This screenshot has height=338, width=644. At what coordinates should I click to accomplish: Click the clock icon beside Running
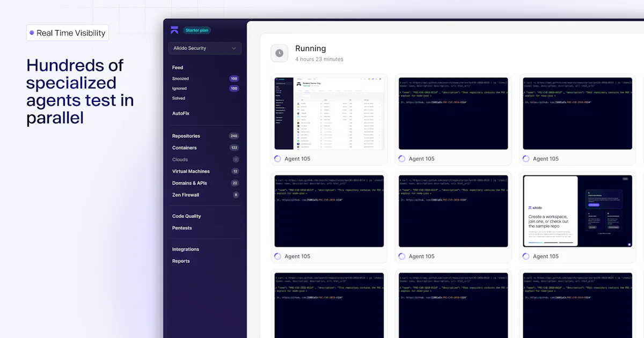(x=279, y=53)
